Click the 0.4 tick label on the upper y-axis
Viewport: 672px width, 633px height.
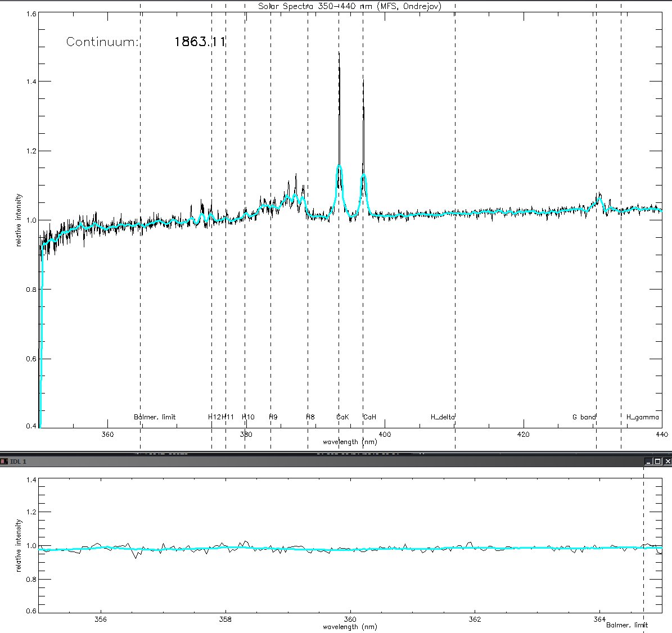coord(31,426)
